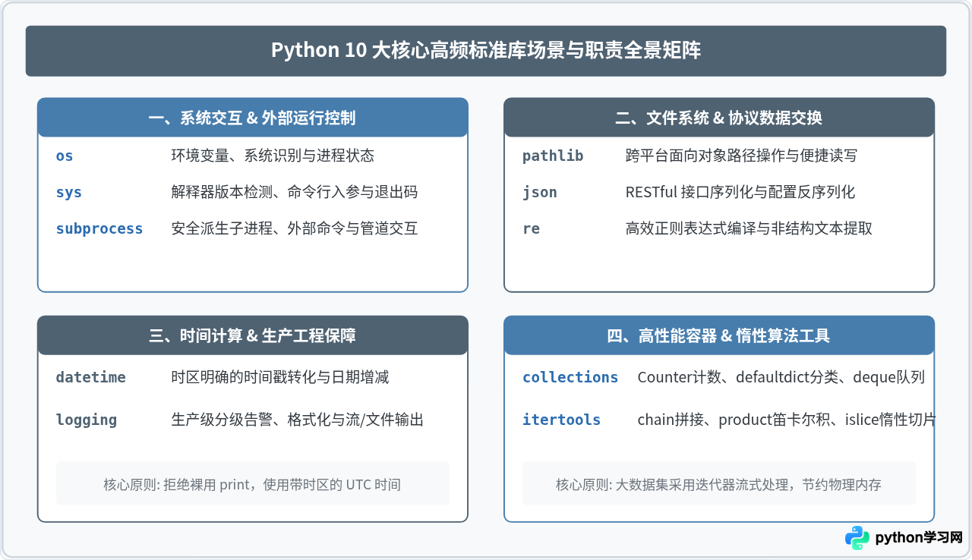Click the 'subprocess' module name
Screen dimensions: 972x560
coord(99,228)
